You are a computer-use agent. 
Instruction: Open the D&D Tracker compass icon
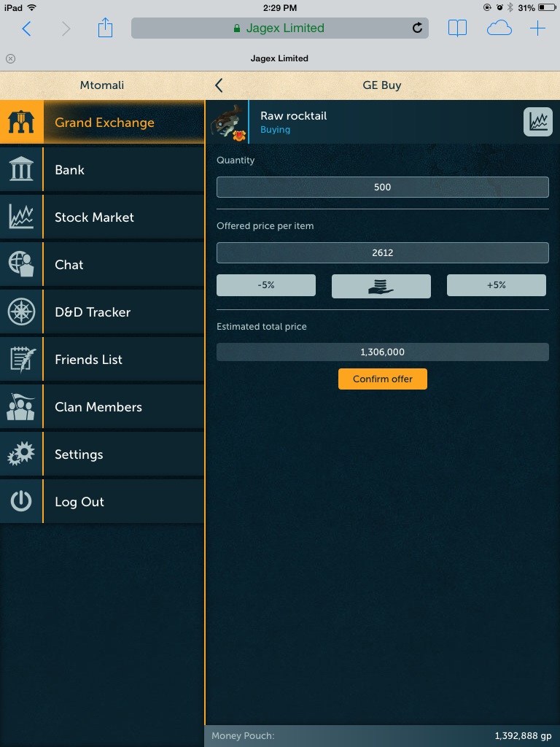(x=21, y=312)
